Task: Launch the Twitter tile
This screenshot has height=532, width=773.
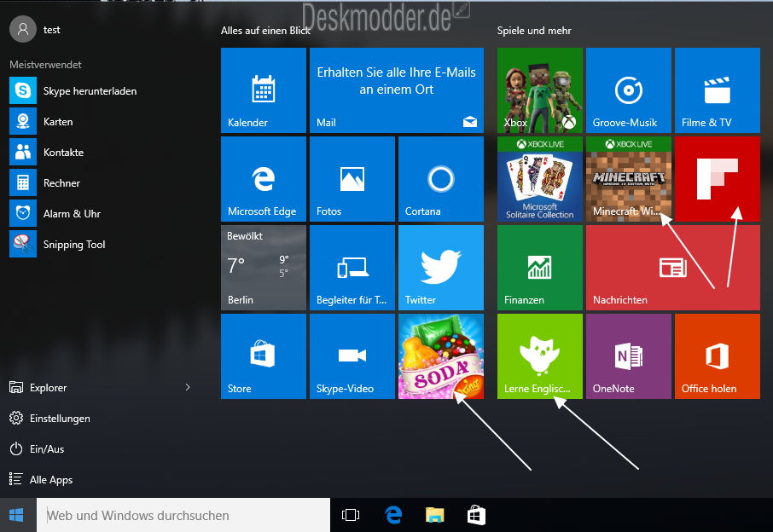Action: (x=441, y=268)
